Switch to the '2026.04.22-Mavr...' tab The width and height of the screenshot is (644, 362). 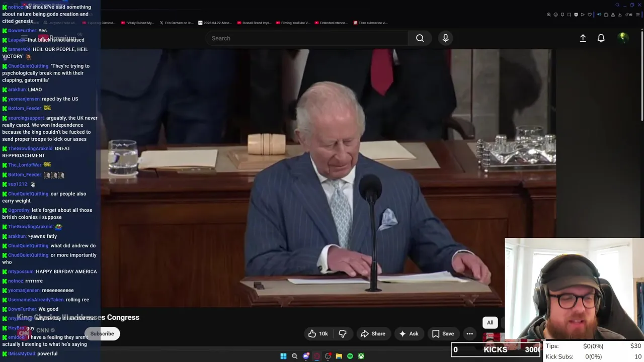[215, 23]
